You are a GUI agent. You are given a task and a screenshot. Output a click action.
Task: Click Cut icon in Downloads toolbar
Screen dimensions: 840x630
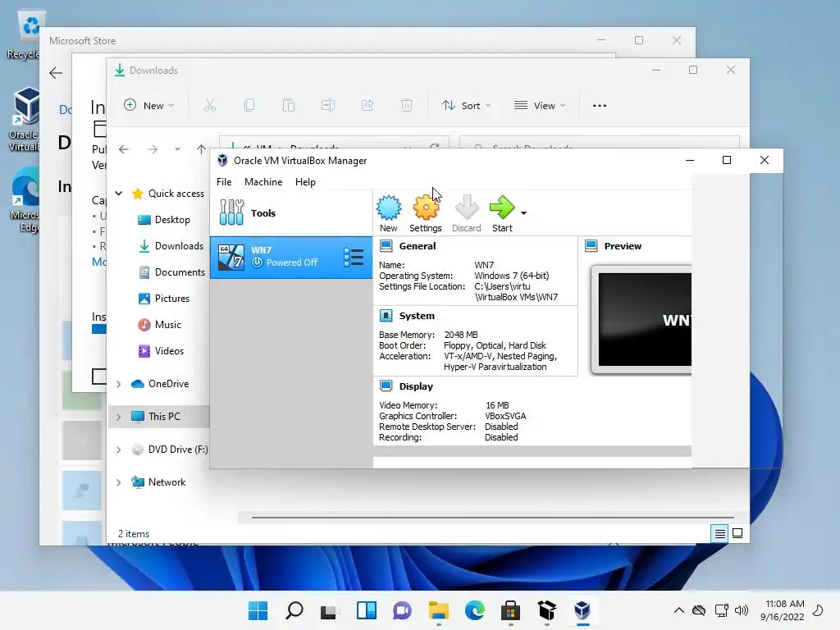click(210, 106)
